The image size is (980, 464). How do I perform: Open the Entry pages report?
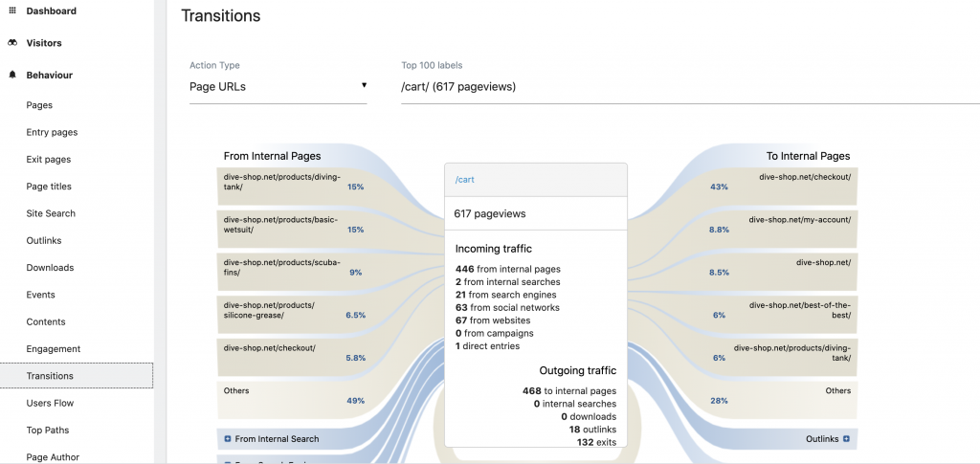pos(52,132)
